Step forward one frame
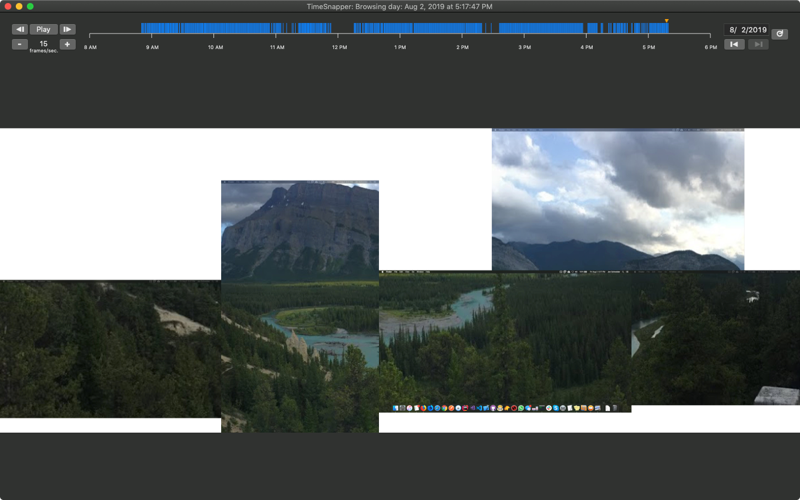Viewport: 800px width, 500px height. pyautogui.click(x=67, y=29)
